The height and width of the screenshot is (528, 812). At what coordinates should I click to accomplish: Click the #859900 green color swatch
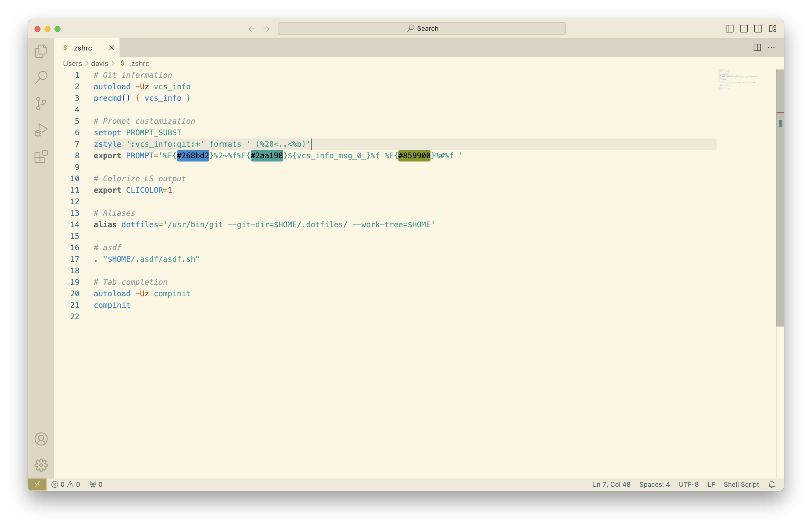pyautogui.click(x=414, y=155)
